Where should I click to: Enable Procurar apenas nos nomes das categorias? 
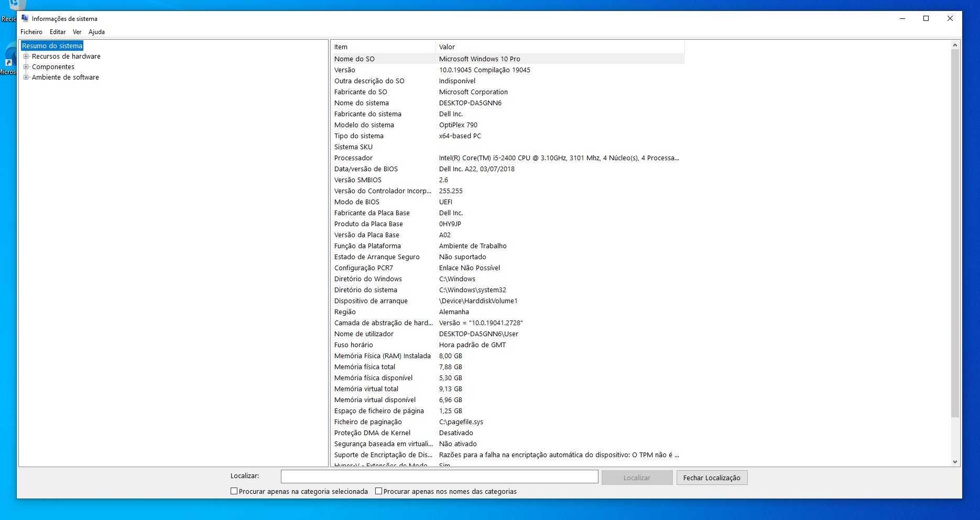point(378,491)
